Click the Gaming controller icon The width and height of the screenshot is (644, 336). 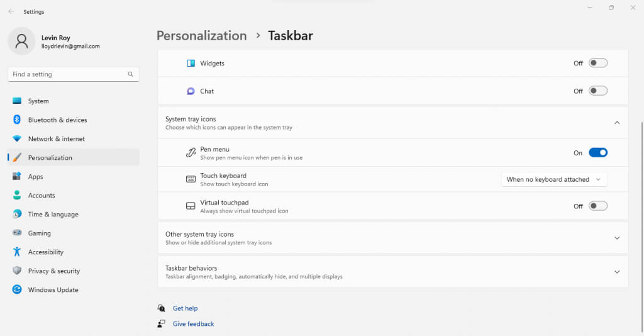(x=17, y=233)
